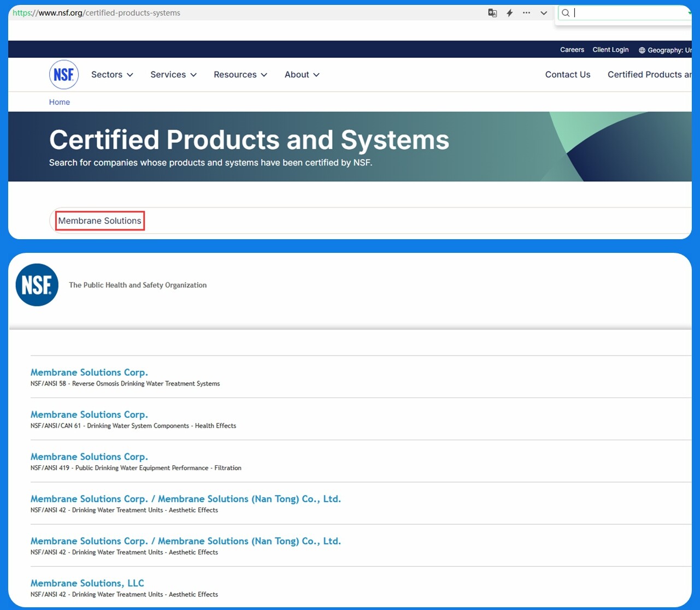Click the NSF logo beside Sectors menu
This screenshot has height=610, width=700.
64,75
